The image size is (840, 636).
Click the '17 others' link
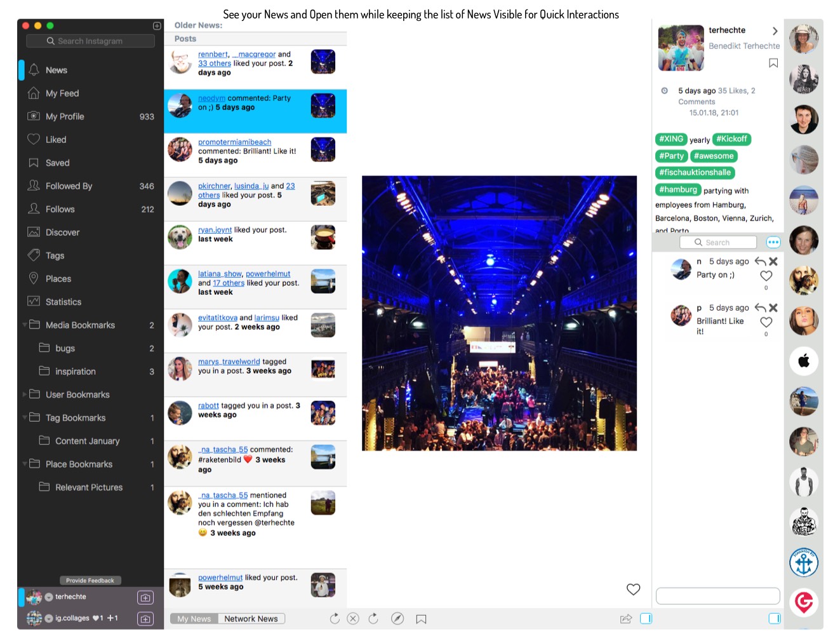(x=229, y=283)
